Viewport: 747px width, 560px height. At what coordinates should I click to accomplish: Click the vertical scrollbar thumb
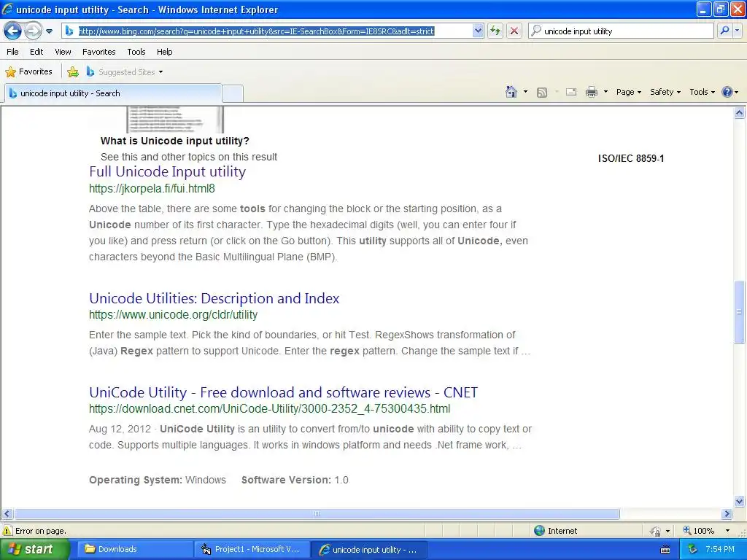pyautogui.click(x=740, y=312)
